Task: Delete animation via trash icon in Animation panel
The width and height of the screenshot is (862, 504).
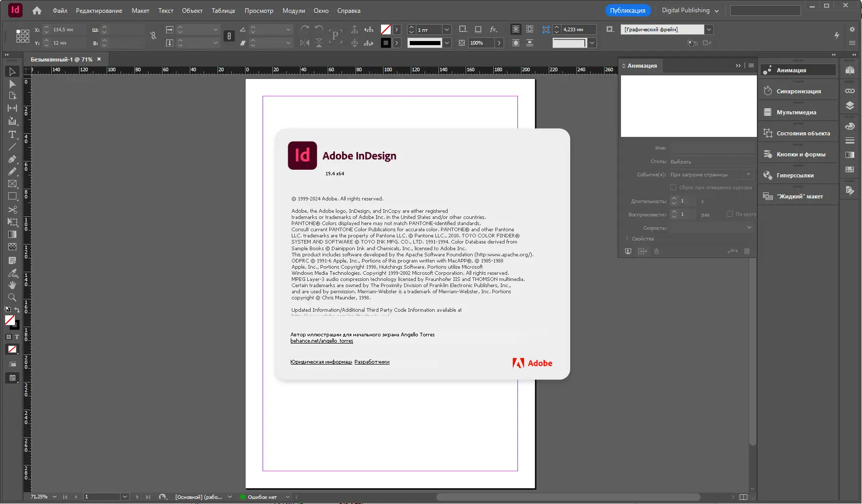Action: tap(747, 251)
